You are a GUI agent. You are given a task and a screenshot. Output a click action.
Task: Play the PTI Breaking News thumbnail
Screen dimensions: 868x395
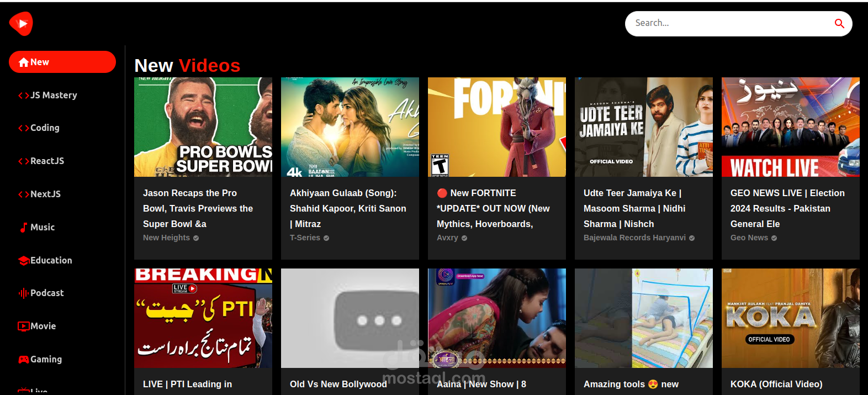tap(203, 318)
